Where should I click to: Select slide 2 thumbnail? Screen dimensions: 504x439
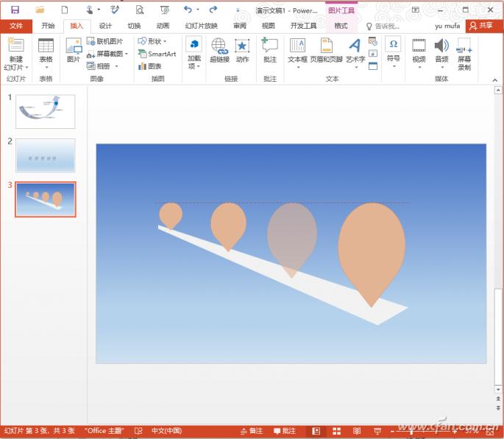point(45,155)
